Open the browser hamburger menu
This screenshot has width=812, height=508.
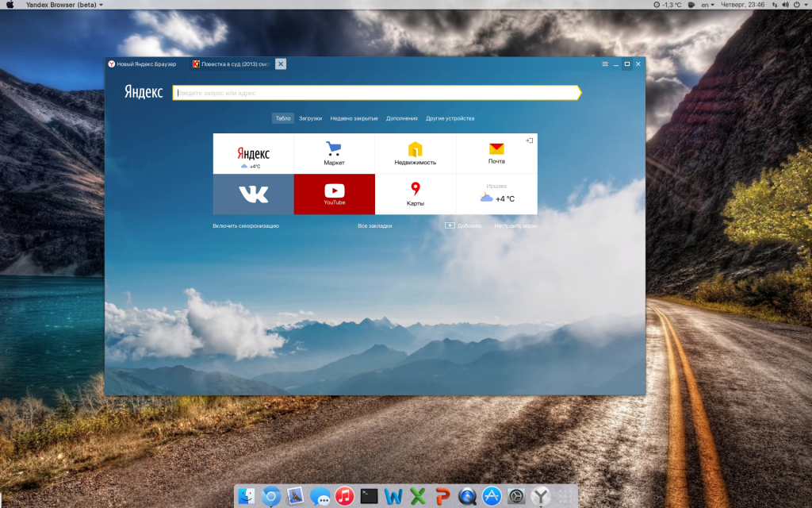[x=605, y=63]
